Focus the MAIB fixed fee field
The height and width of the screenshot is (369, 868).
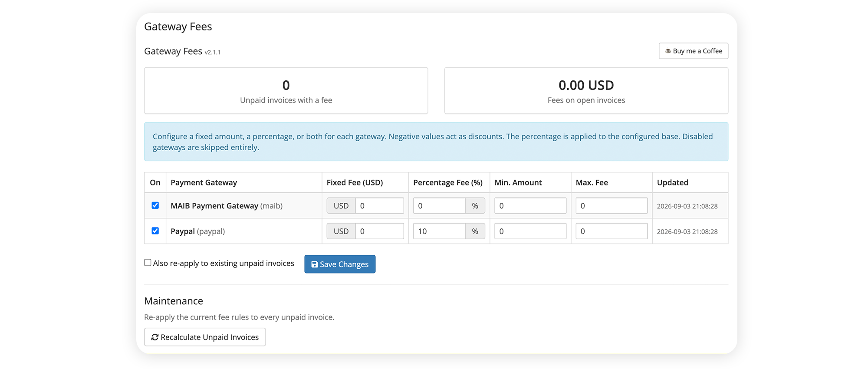379,206
